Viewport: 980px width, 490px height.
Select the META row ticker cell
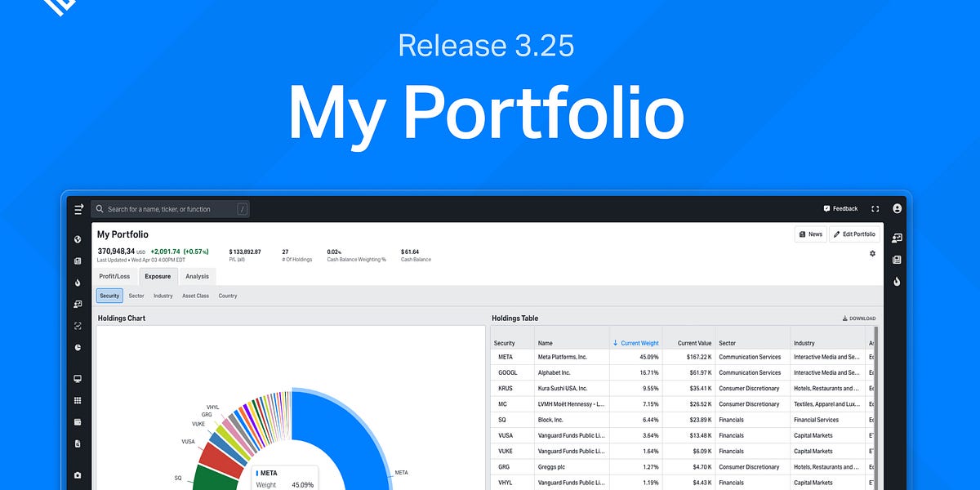pyautogui.click(x=513, y=357)
